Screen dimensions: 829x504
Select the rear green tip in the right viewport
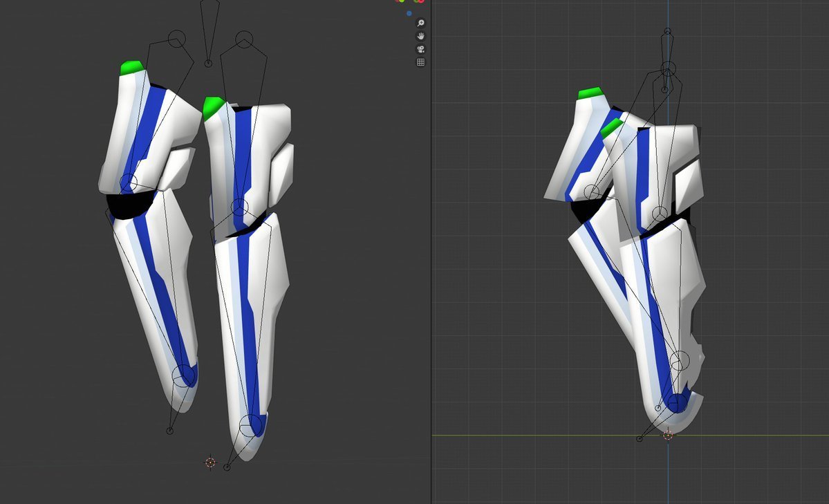[590, 93]
